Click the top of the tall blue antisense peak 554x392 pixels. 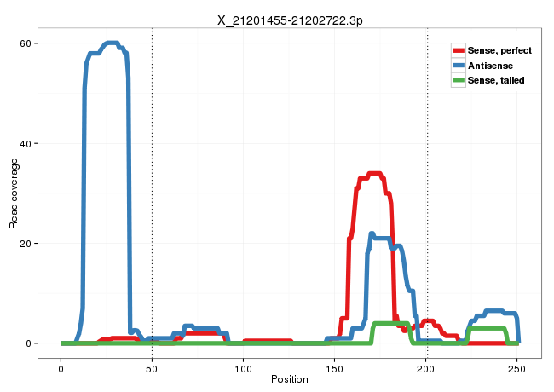(110, 43)
